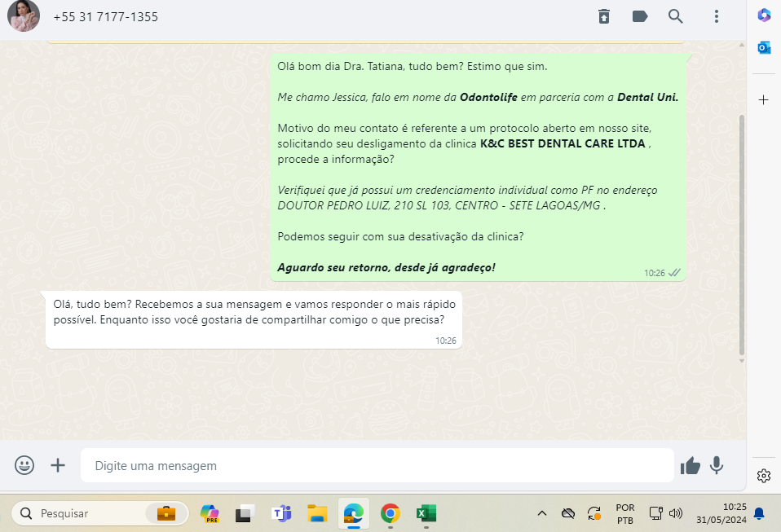Image resolution: width=781 pixels, height=532 pixels.
Task: Add a new app to Edge sidebar
Action: pos(764,100)
